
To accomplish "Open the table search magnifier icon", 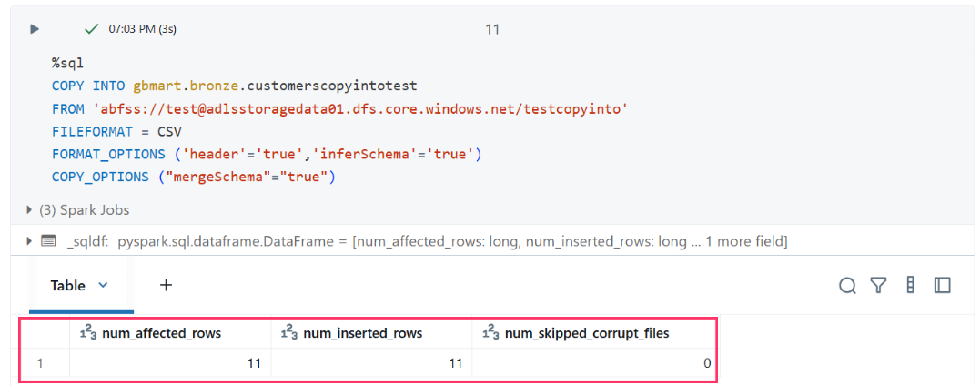I will tap(847, 286).
